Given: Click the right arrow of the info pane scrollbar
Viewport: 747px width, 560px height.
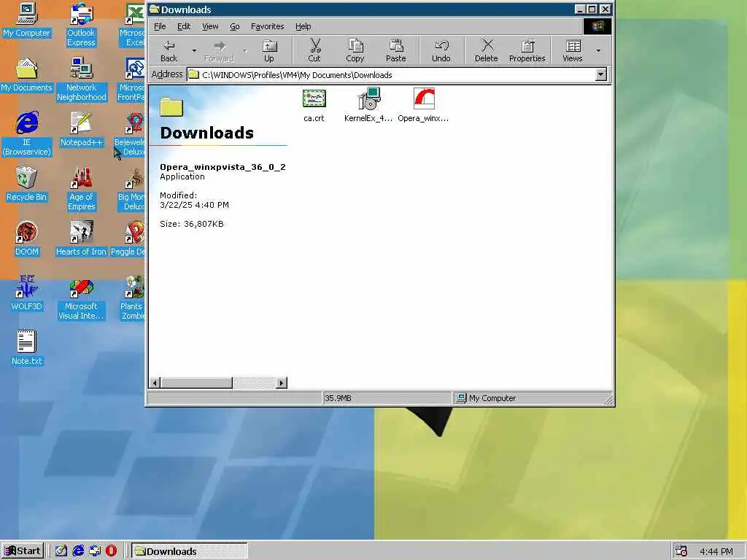Looking at the screenshot, I should click(282, 383).
